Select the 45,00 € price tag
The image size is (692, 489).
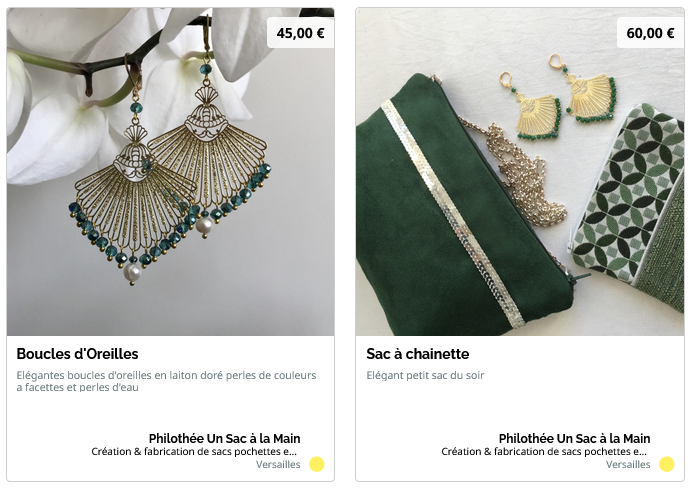tap(300, 33)
